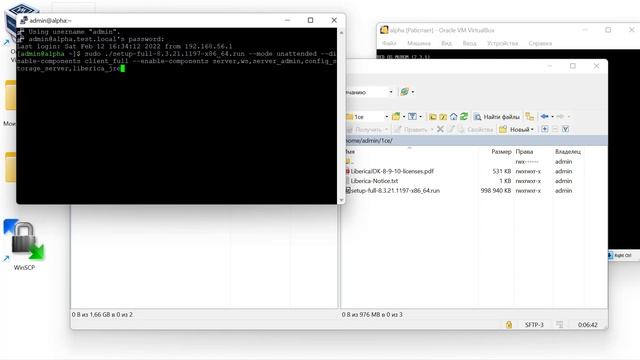This screenshot has width=640, height=360.
Task: Click the select files plus icon
Action: pos(544,129)
